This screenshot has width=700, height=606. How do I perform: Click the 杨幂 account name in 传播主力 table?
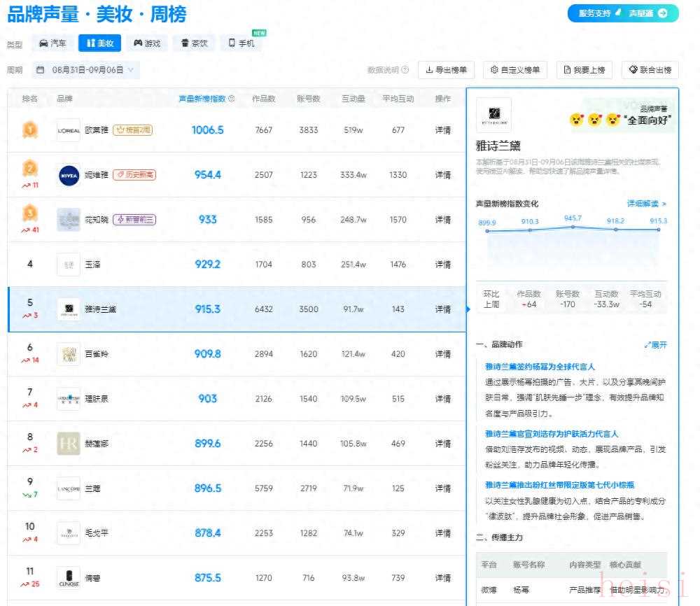click(521, 590)
